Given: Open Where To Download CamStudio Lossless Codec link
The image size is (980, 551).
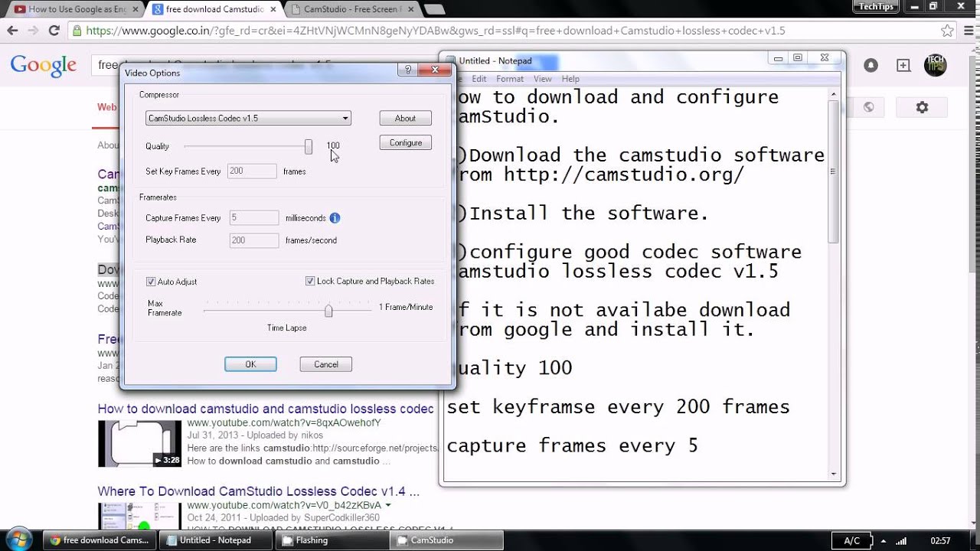Looking at the screenshot, I should point(258,491).
